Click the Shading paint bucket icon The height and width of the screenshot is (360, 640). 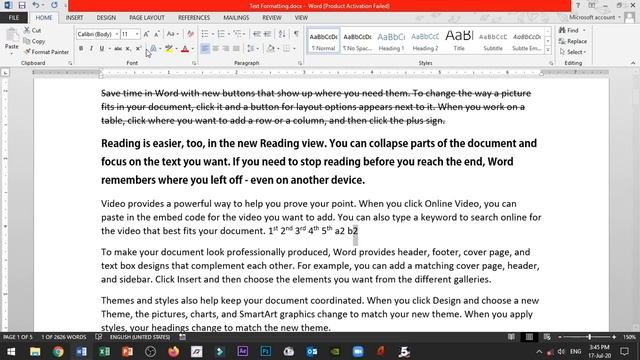click(x=271, y=49)
